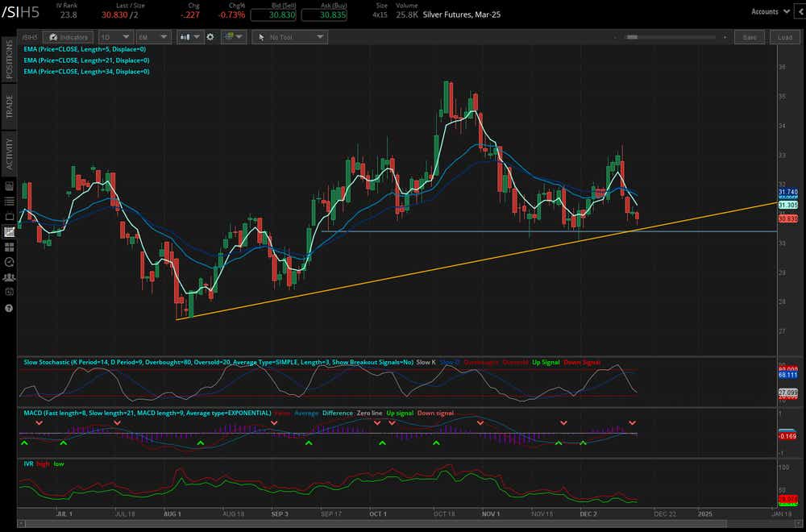Click the grid widget icon in the sidebar
The image size is (806, 532).
[x=9, y=247]
